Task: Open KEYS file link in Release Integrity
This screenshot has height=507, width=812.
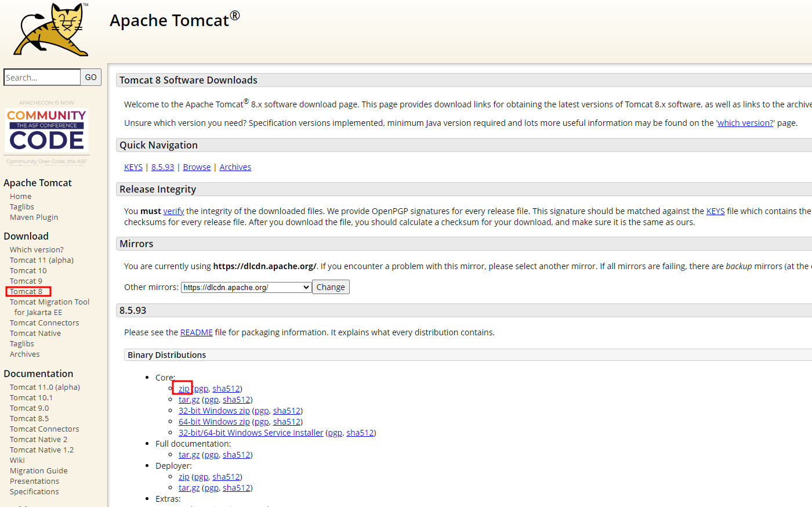Action: point(716,211)
